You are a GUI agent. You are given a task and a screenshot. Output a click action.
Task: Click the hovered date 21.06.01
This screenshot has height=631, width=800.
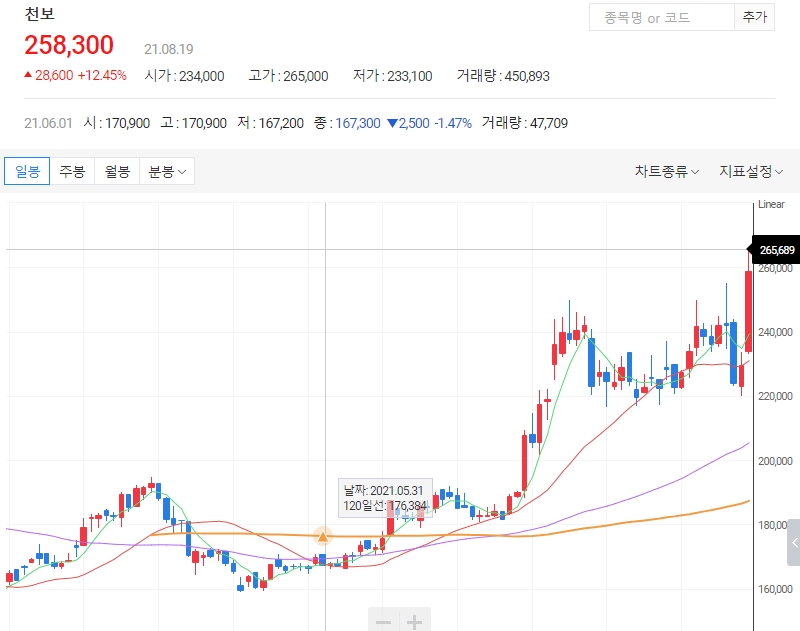click(48, 123)
